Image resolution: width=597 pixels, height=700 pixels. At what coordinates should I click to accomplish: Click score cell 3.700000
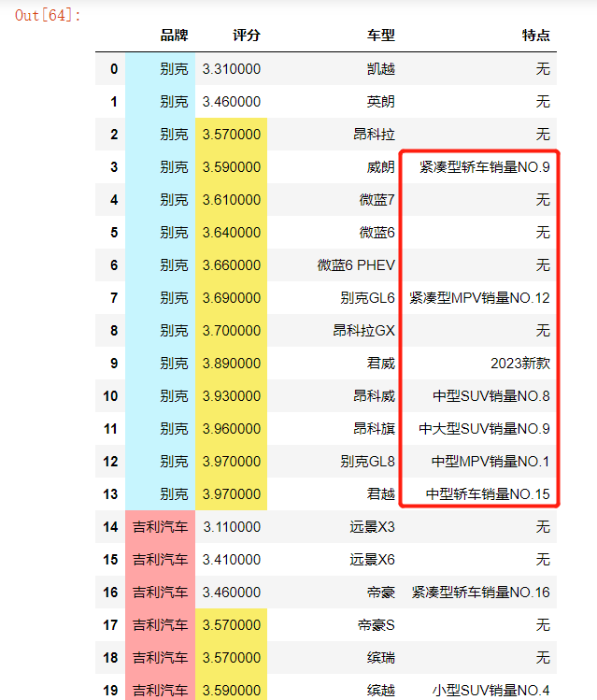click(x=232, y=330)
